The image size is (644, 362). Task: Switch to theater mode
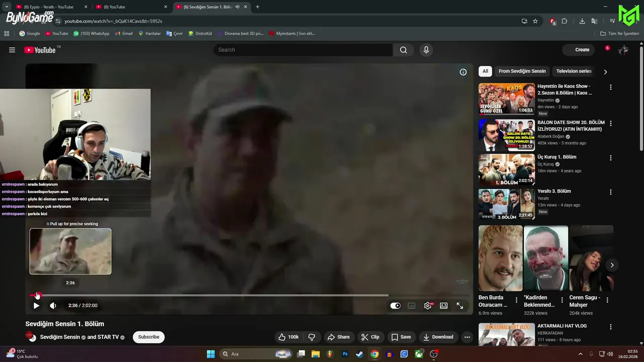444,305
